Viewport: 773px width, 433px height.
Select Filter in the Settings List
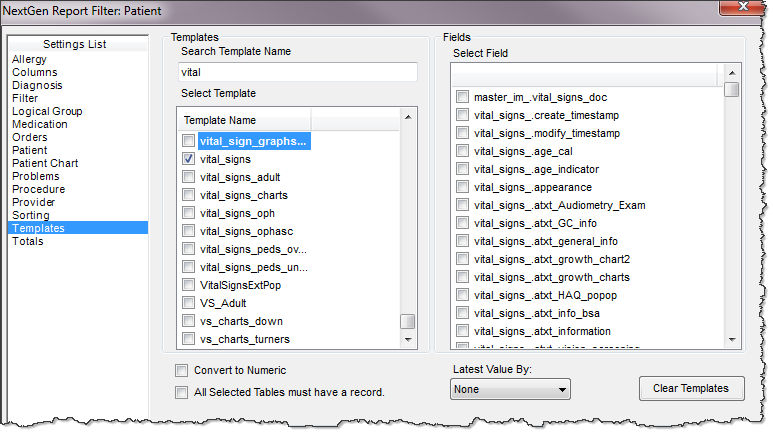[25, 98]
